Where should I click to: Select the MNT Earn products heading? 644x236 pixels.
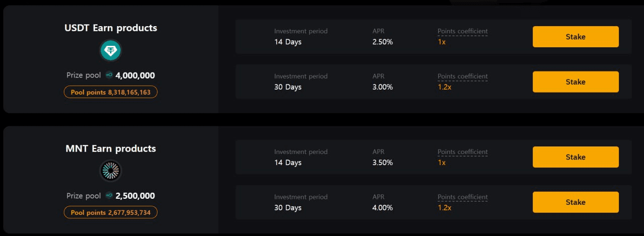tap(111, 148)
